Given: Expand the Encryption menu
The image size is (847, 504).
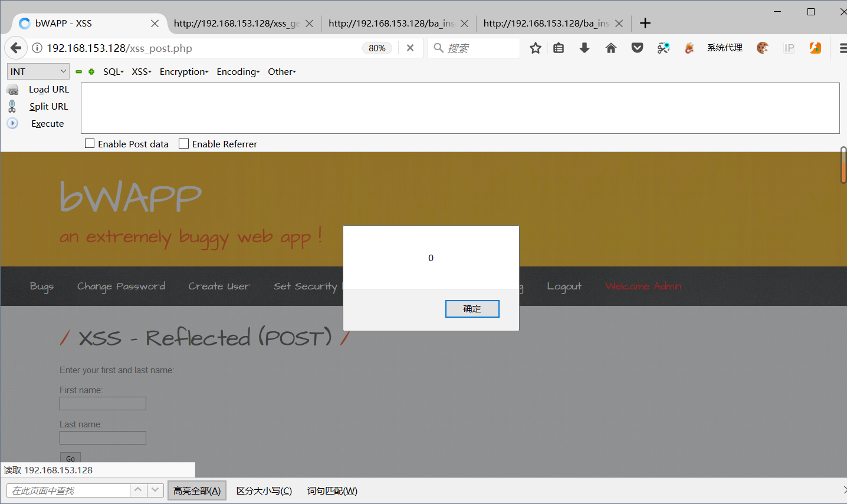Looking at the screenshot, I should (184, 71).
